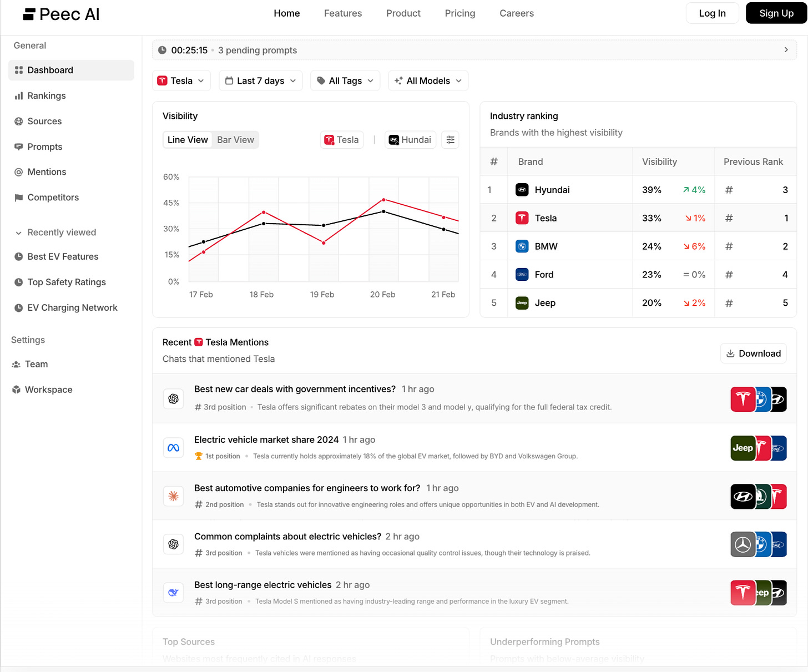Viewport: 808px width, 672px height.
Task: Open Features in top navigation
Action: (x=343, y=13)
